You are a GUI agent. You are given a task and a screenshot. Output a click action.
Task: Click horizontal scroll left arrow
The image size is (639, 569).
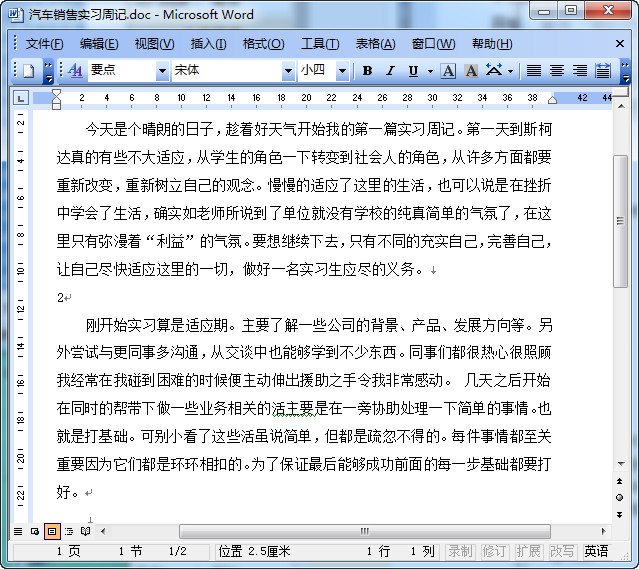(103, 531)
